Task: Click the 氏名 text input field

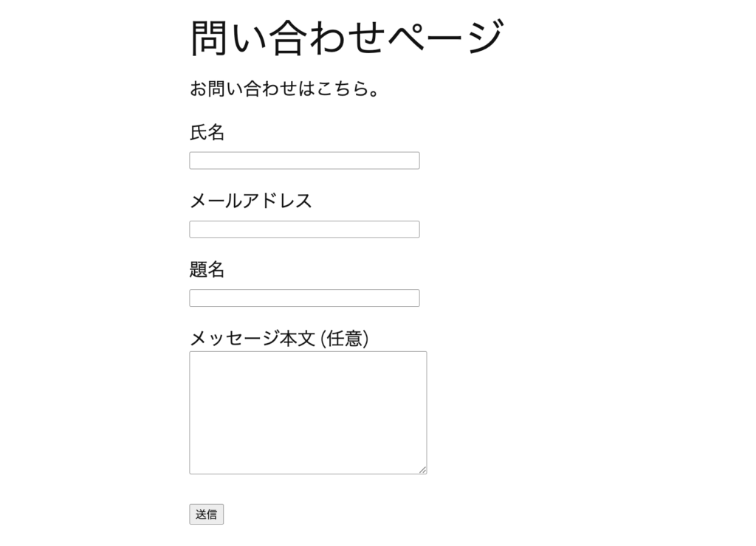Action: pos(304,161)
